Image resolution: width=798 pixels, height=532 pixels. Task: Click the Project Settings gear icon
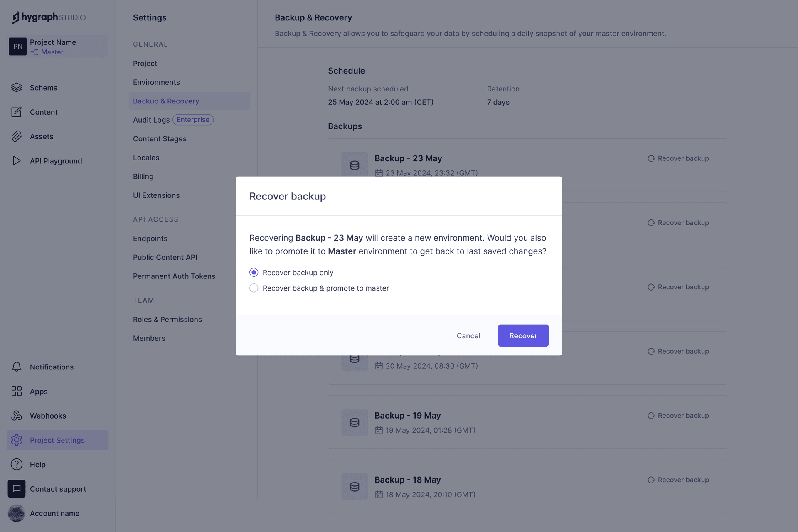coord(16,439)
